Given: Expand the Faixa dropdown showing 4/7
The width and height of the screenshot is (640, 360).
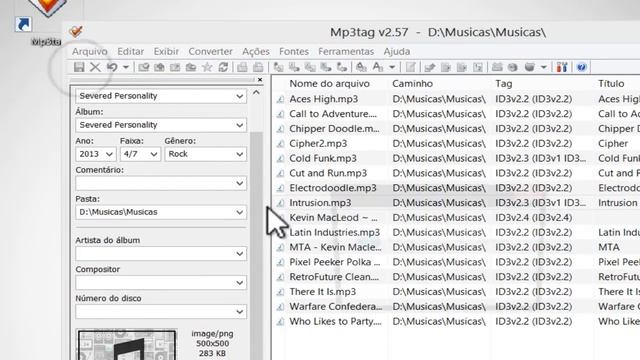Looking at the screenshot, I should [x=153, y=154].
